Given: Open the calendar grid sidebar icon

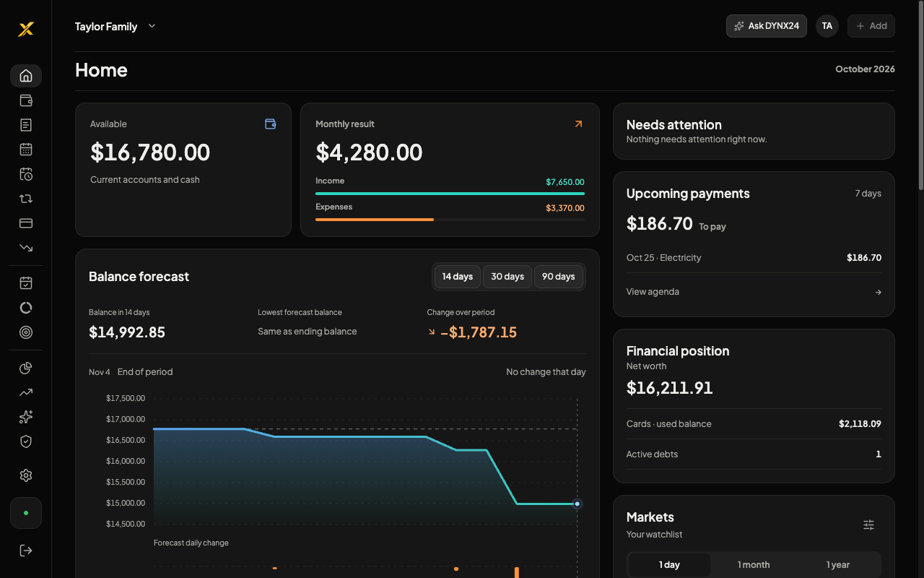Looking at the screenshot, I should 26,150.
